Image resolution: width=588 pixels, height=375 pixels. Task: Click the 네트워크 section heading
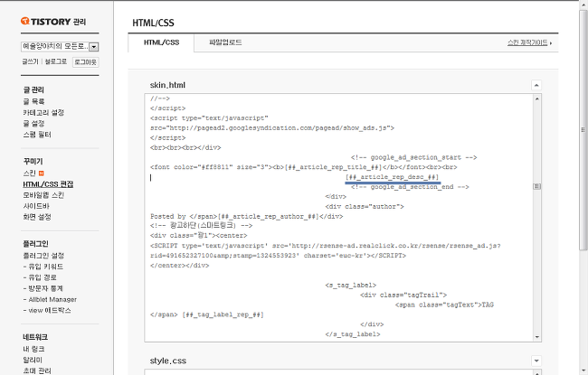[x=35, y=337]
